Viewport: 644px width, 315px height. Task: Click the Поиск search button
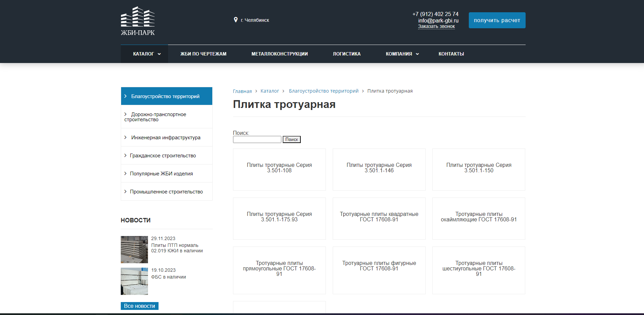point(292,139)
